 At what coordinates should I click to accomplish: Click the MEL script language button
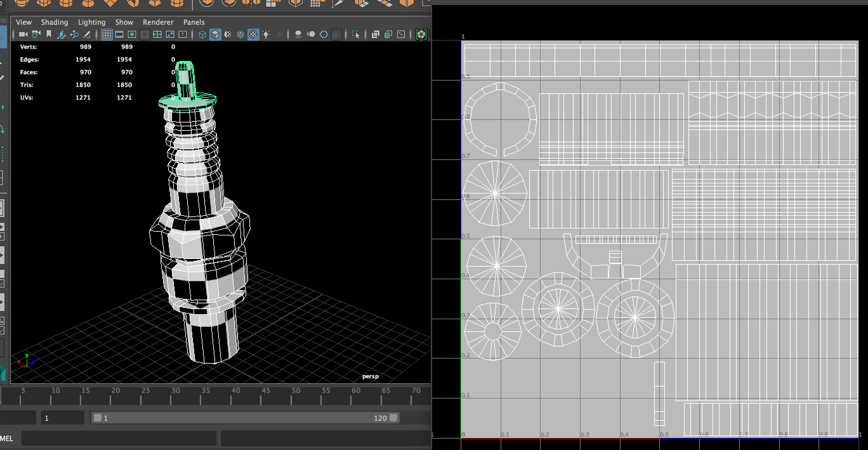point(7,438)
